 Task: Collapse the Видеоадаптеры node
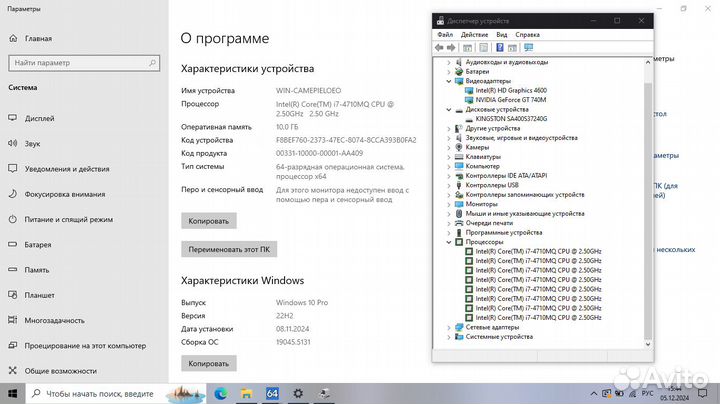pos(449,81)
